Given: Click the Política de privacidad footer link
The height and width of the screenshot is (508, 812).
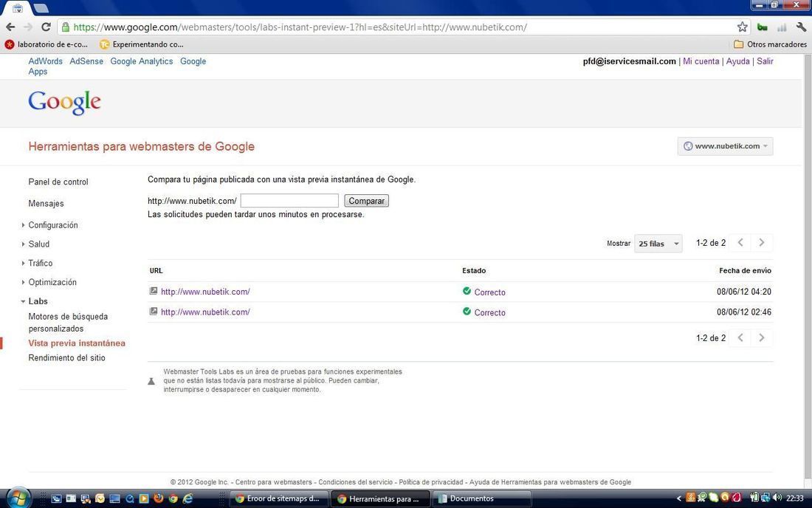Looking at the screenshot, I should tap(431, 482).
